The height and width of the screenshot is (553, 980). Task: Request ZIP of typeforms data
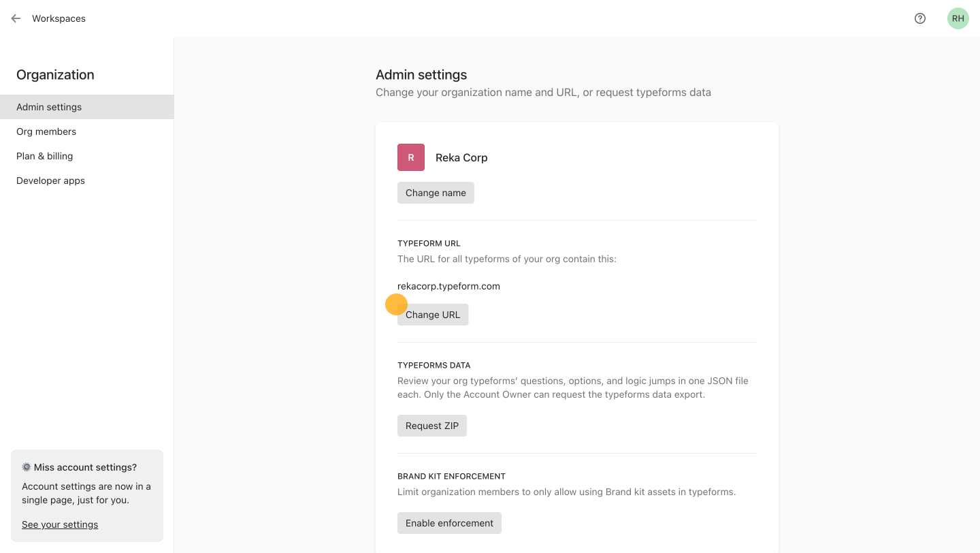(432, 426)
